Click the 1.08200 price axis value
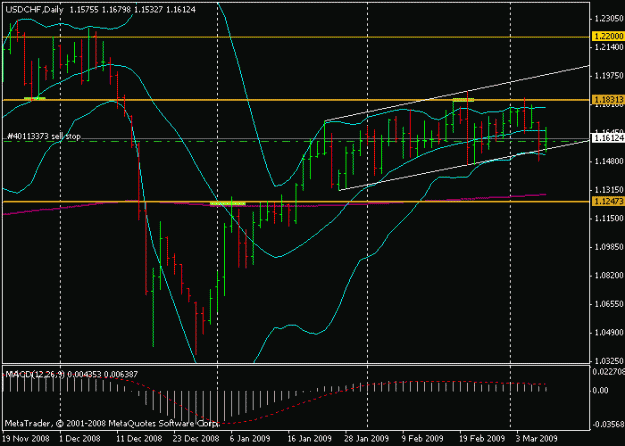 (608, 275)
